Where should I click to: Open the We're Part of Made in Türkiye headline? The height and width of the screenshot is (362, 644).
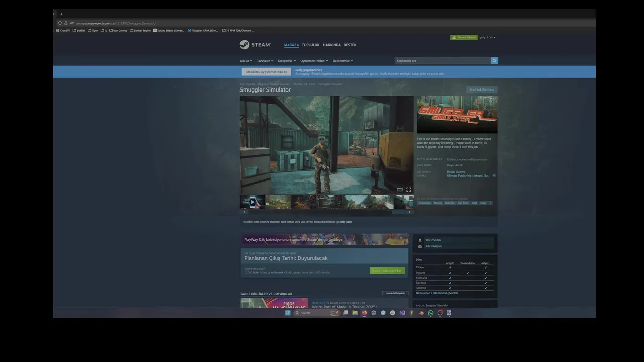344,306
